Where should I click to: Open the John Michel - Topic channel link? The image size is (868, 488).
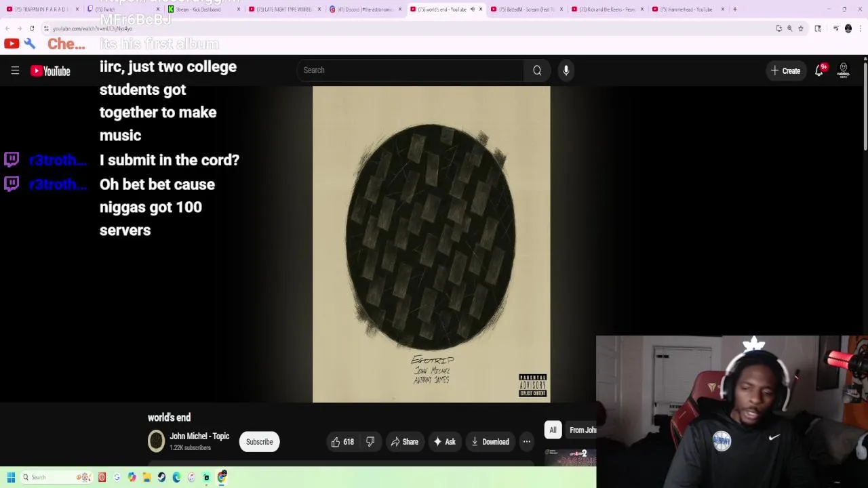199,436
